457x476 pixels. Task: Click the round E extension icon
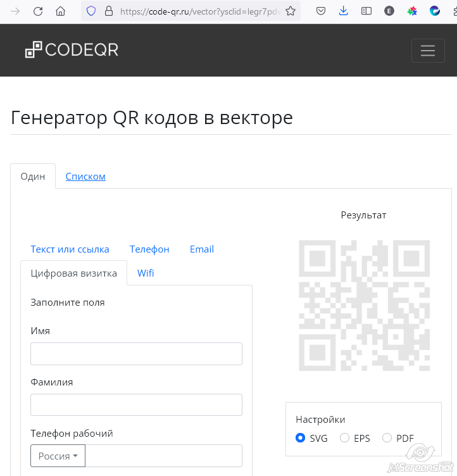point(389,11)
